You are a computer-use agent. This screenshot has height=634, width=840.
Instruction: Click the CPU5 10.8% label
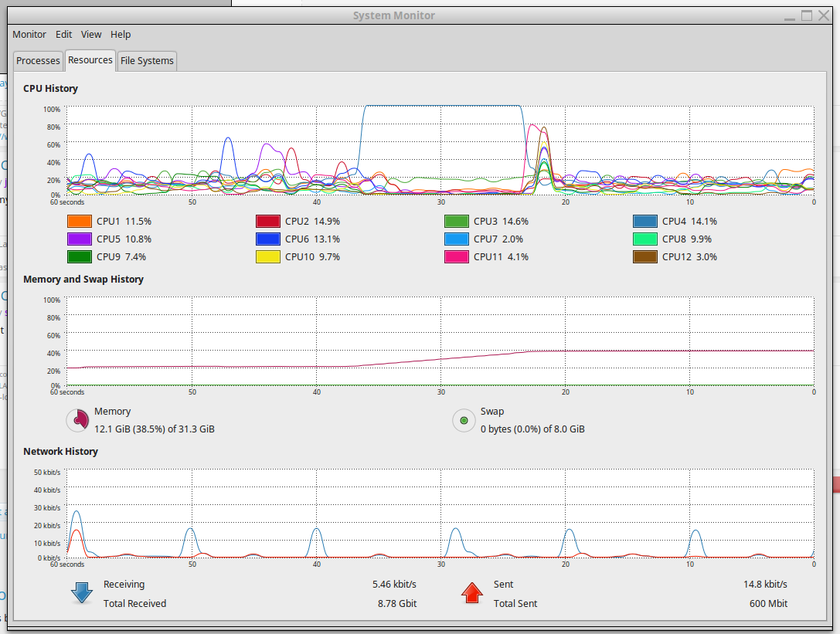click(x=124, y=239)
